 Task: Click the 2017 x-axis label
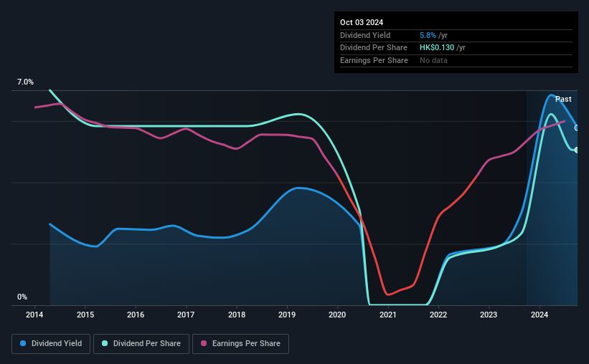(186, 315)
